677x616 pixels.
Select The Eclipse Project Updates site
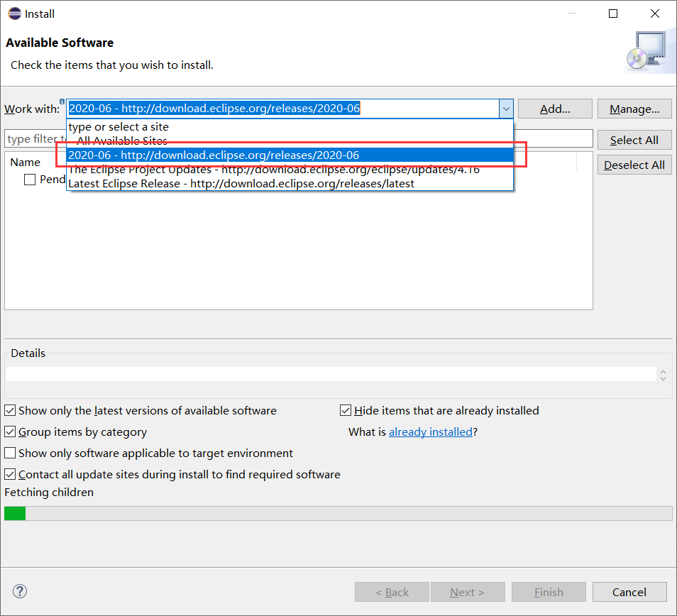[x=290, y=169]
